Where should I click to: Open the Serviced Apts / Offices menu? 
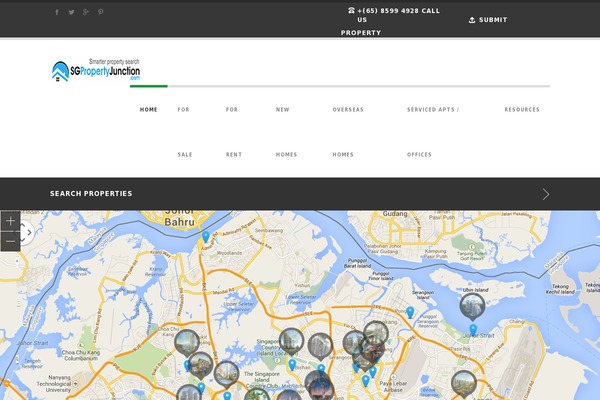point(433,132)
